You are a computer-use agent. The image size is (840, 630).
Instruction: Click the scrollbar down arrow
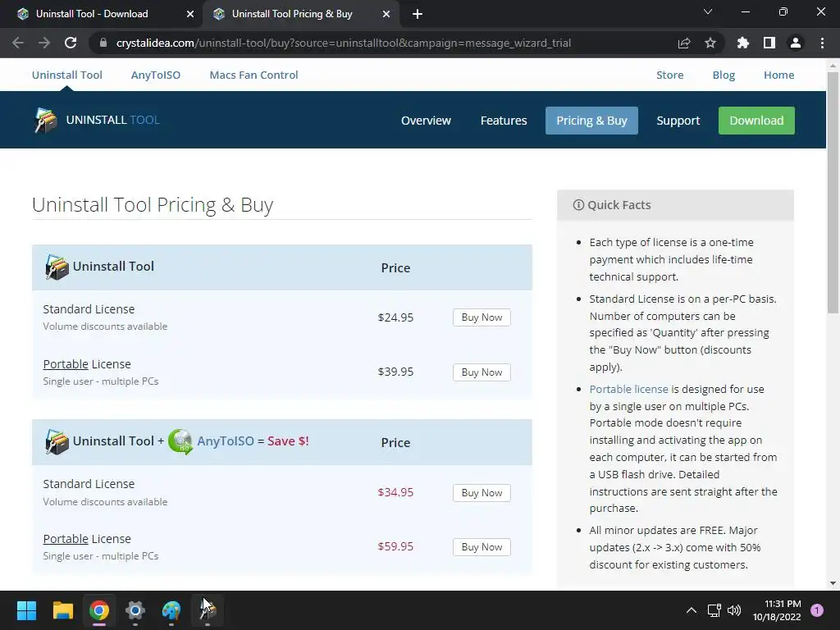click(833, 583)
